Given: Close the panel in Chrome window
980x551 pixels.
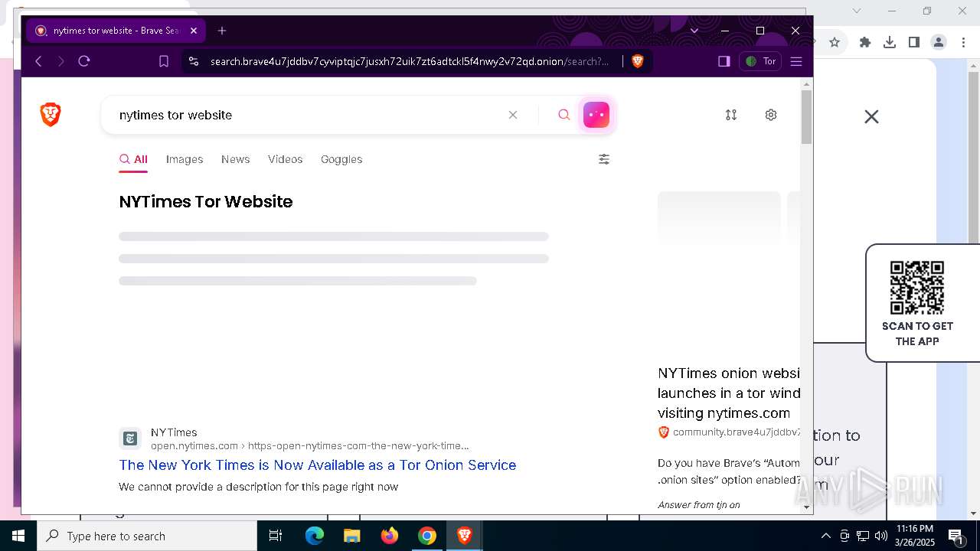Looking at the screenshot, I should point(871,116).
